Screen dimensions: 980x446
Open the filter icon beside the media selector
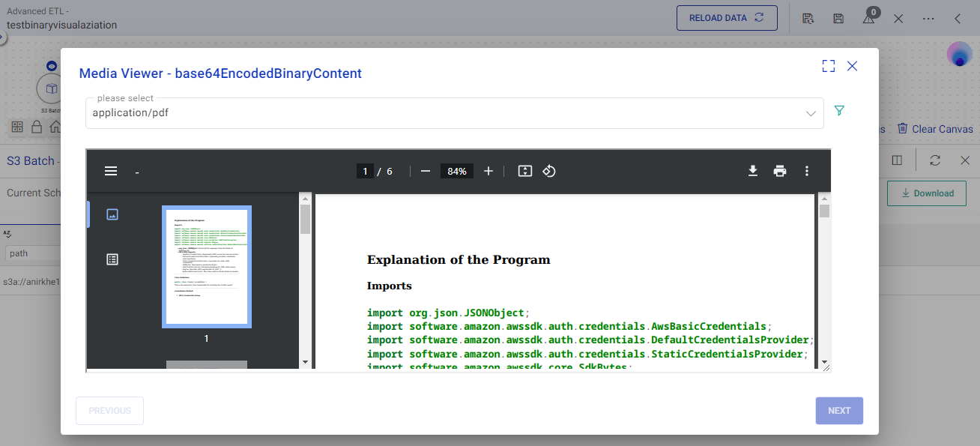pyautogui.click(x=839, y=110)
